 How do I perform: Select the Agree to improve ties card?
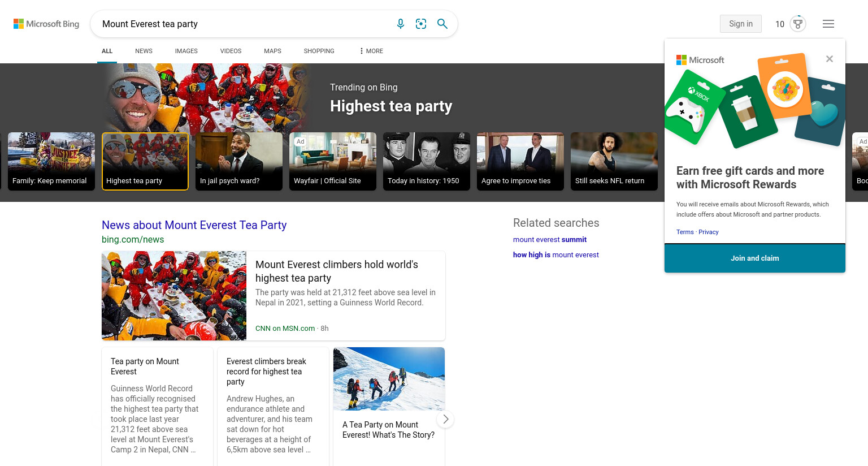point(520,161)
